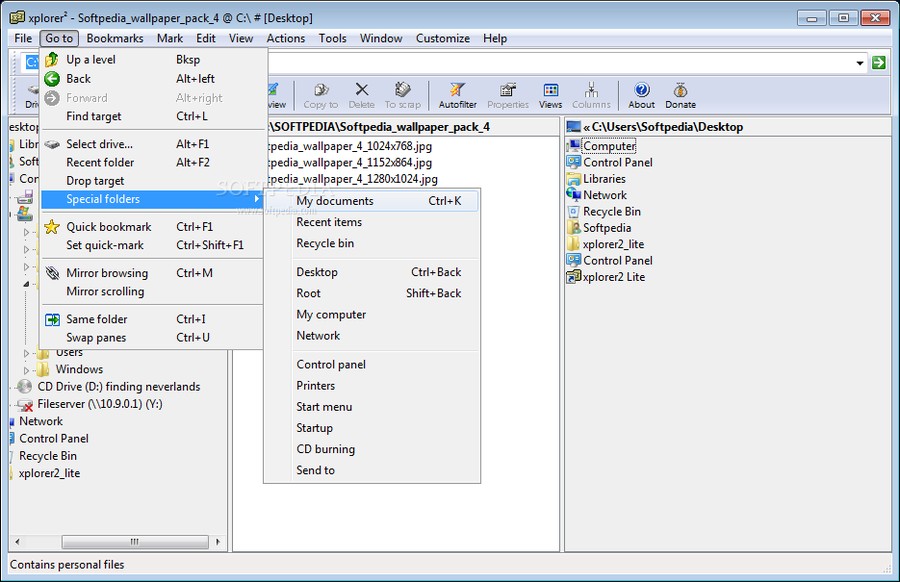This screenshot has width=900, height=582.
Task: Open the Go to menu
Action: (59, 38)
